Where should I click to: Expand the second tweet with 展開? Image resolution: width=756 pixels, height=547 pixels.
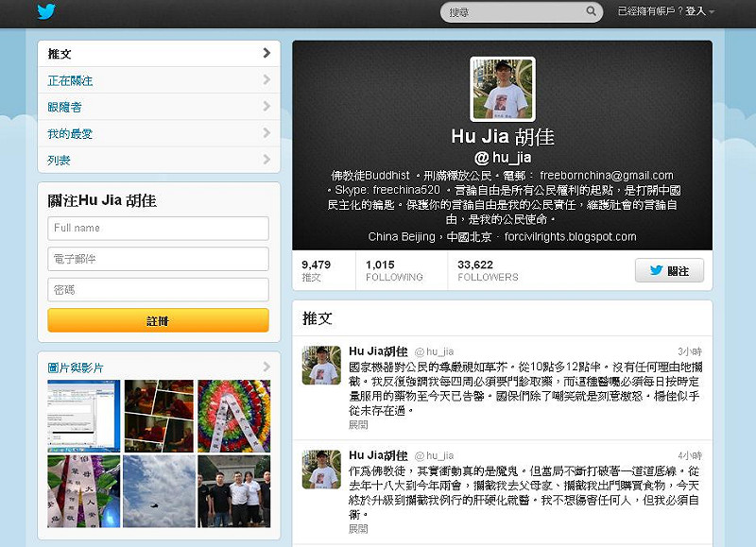[x=358, y=529]
